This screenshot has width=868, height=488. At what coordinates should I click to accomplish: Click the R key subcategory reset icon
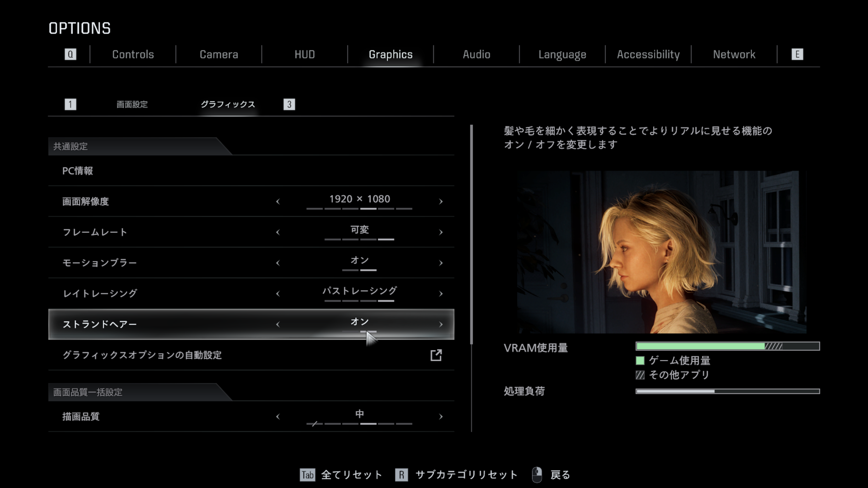[401, 475]
